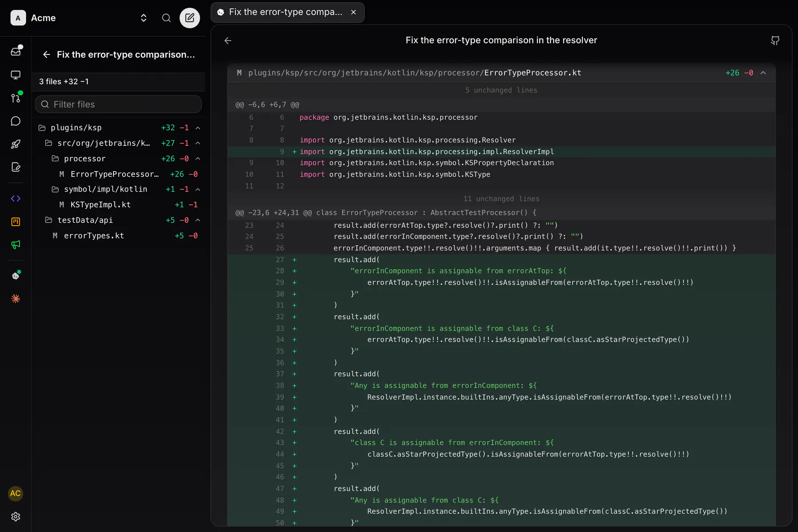The height and width of the screenshot is (532, 798).
Task: Select the Fix the error-type compa... tab
Action: tap(287, 12)
